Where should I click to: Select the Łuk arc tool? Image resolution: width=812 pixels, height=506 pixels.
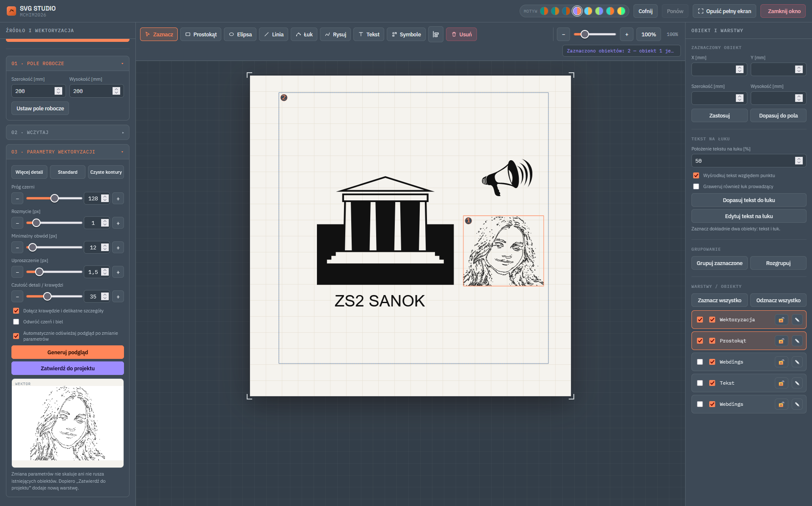[x=304, y=34]
